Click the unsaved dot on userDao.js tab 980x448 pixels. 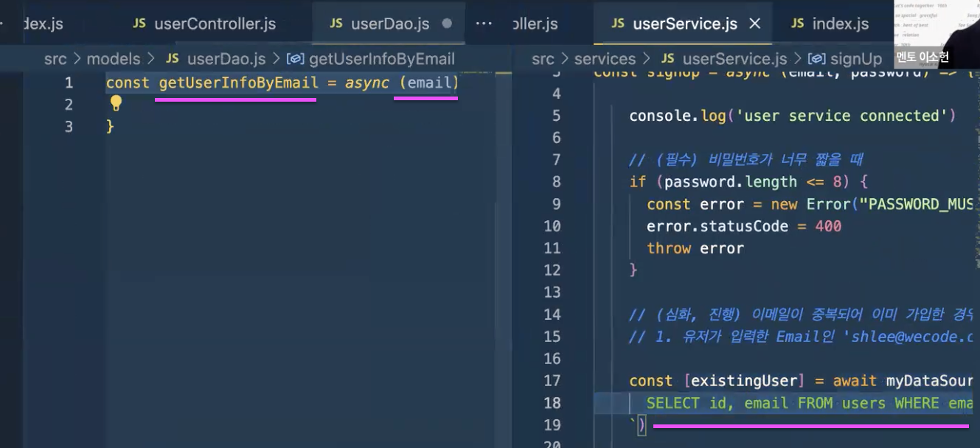(446, 24)
